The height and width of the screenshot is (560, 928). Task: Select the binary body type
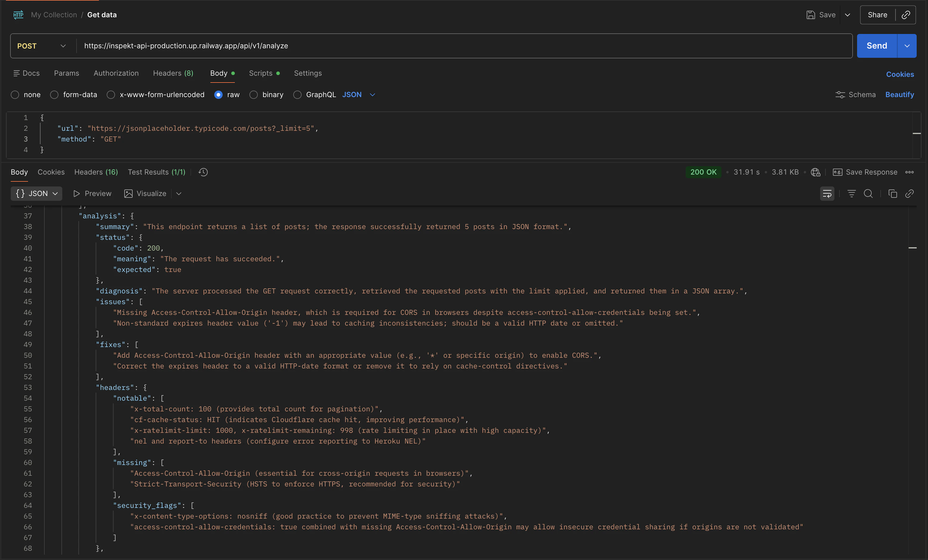click(x=254, y=95)
